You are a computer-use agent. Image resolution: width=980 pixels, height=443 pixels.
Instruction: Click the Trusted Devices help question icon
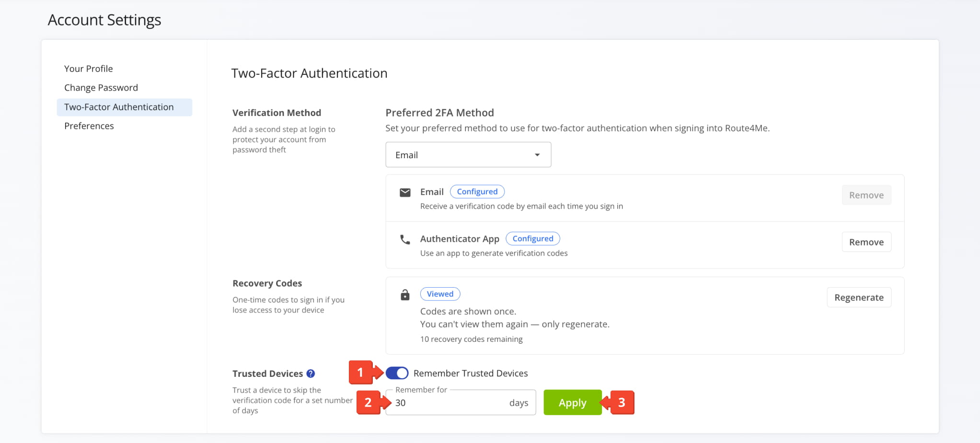click(311, 373)
